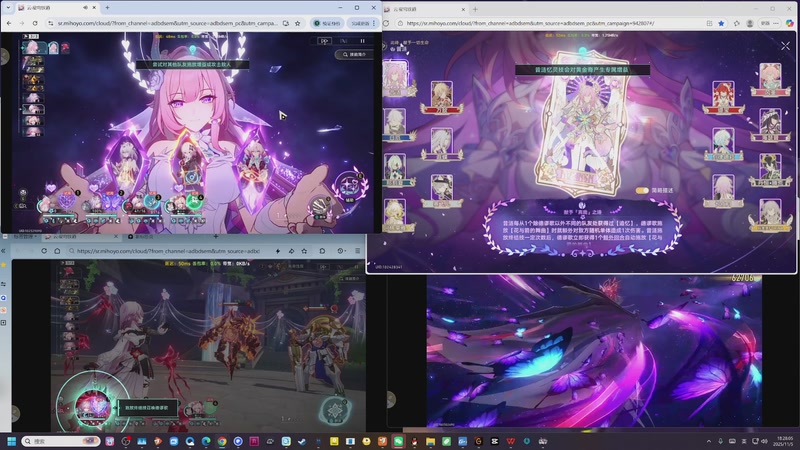Close the character detail overlay with X
The image size is (800, 450).
[785, 46]
